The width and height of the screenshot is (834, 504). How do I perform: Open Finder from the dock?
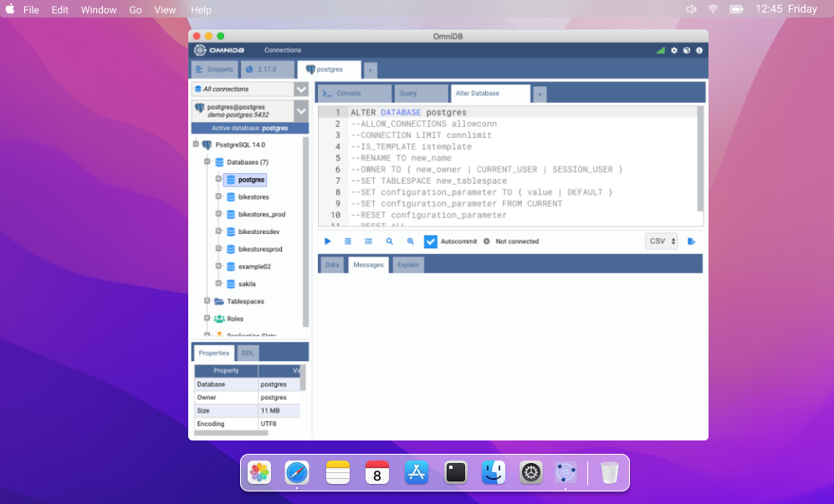[x=494, y=472]
